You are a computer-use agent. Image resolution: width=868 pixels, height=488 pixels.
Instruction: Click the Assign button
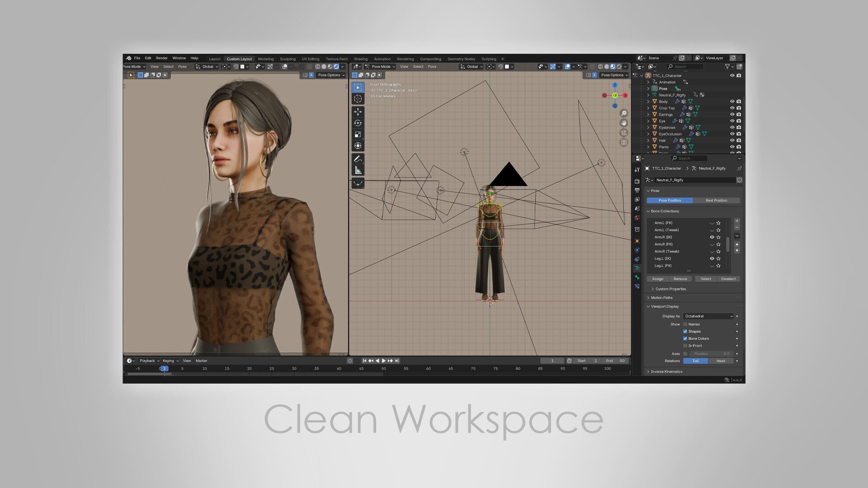click(658, 279)
